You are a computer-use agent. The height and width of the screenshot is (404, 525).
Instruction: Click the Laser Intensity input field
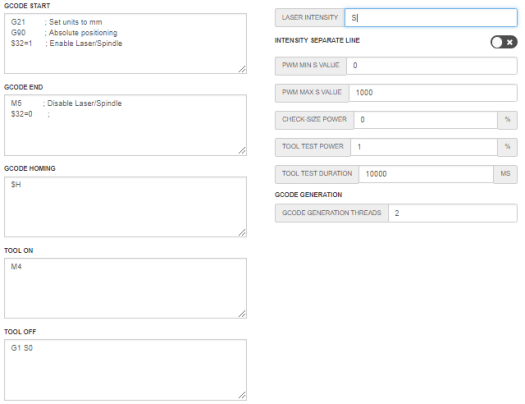431,18
